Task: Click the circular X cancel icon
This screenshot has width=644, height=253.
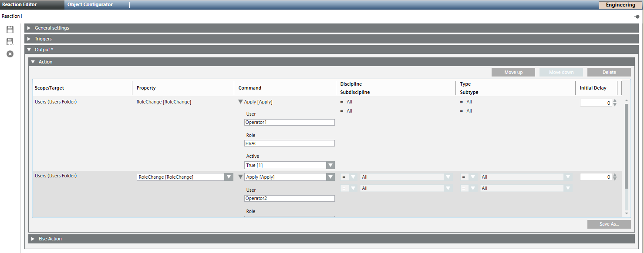Action: click(x=10, y=54)
